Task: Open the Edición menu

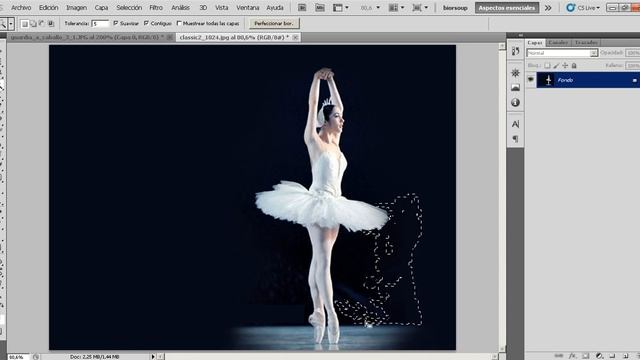Action: click(49, 8)
